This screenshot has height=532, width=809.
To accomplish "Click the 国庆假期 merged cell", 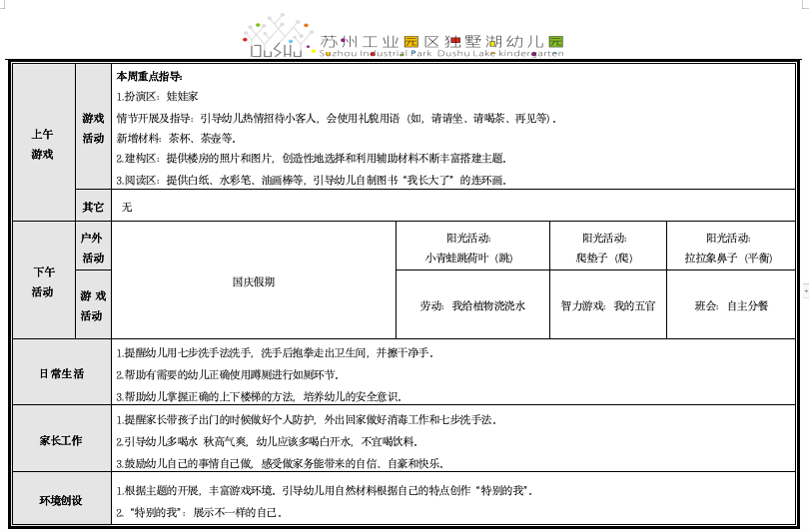I will click(x=254, y=281).
